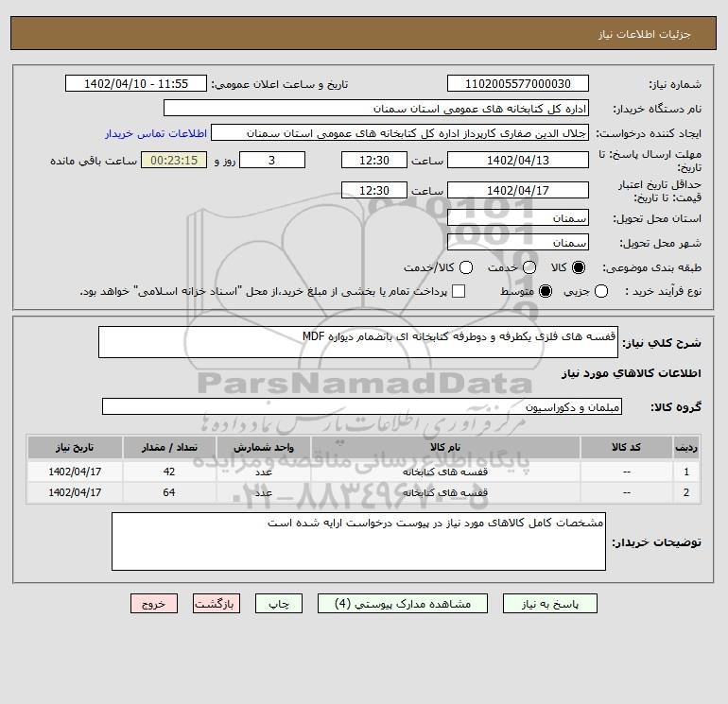
Task: Click the شهر محل تحویل field
Action: [x=518, y=242]
